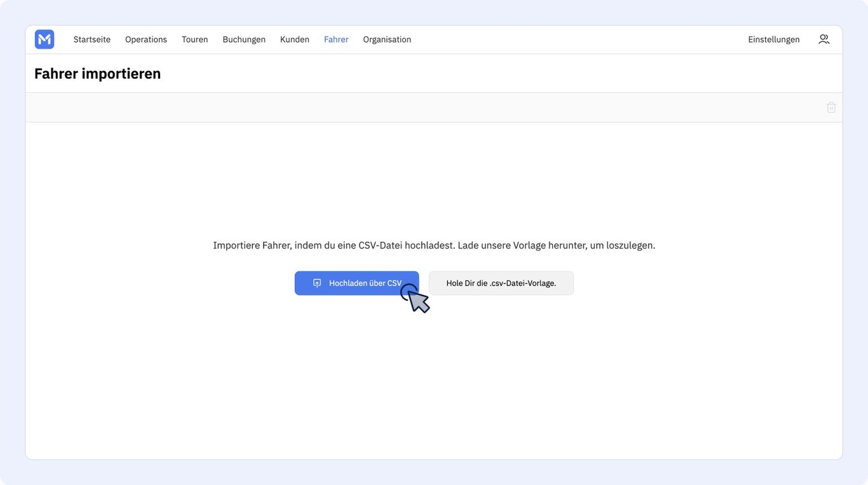Navigate to the Kunden page
The width and height of the screenshot is (868, 485).
295,39
